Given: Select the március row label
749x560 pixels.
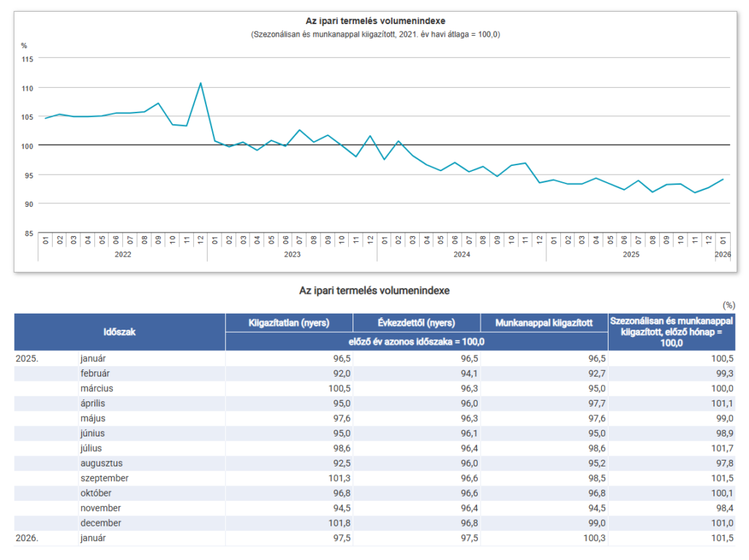Looking at the screenshot, I should tap(97, 388).
